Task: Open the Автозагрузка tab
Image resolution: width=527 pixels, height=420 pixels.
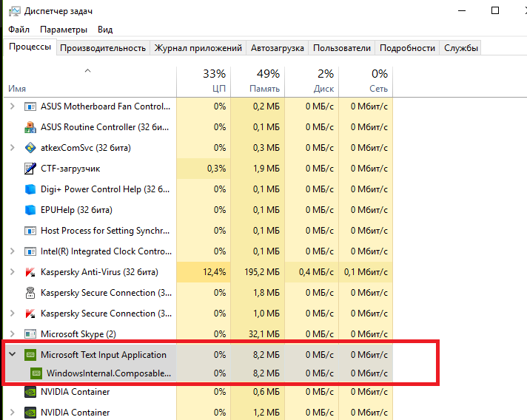Action: [278, 48]
